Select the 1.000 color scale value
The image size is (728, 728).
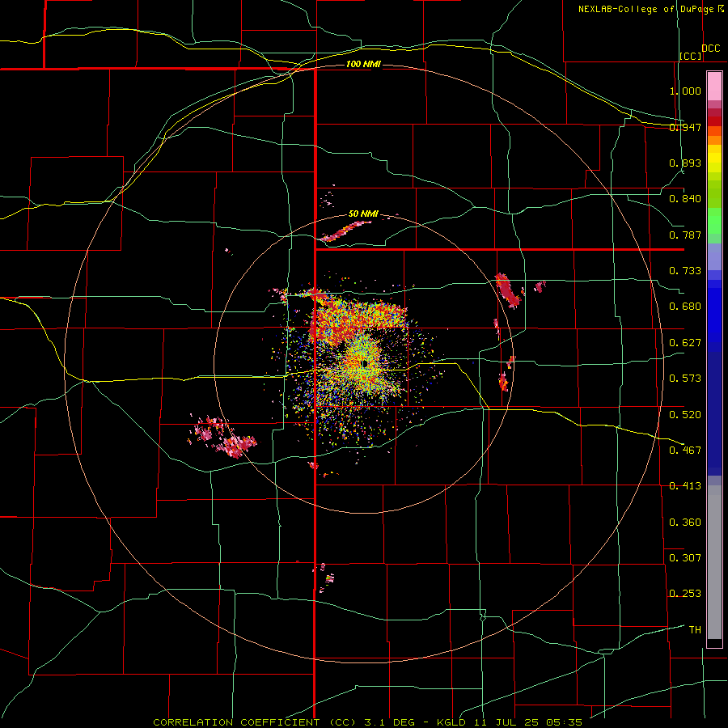(685, 91)
